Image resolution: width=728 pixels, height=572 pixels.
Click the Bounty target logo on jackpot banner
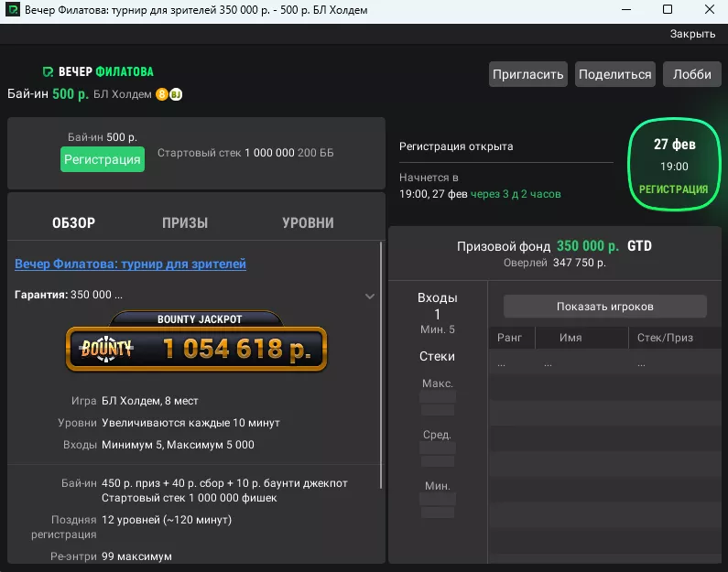[x=106, y=348]
